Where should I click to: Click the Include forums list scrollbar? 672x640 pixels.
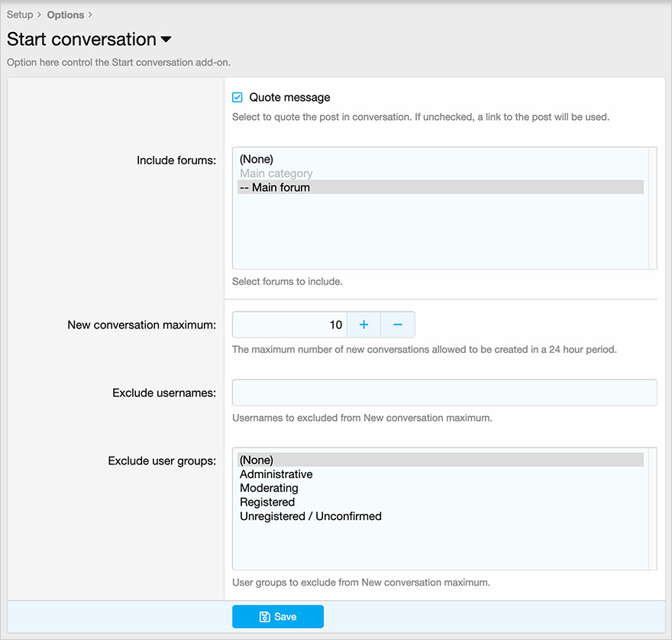[x=652, y=208]
